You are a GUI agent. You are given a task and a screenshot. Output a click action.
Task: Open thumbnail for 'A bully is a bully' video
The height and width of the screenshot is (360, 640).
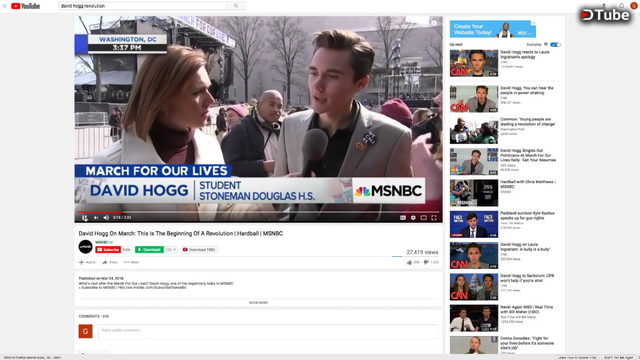coord(474,256)
